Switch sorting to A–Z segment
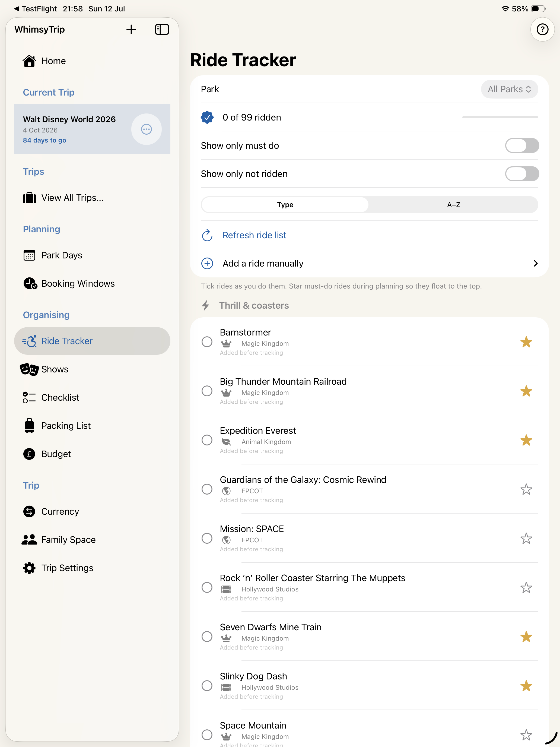The width and height of the screenshot is (560, 747). [453, 205]
